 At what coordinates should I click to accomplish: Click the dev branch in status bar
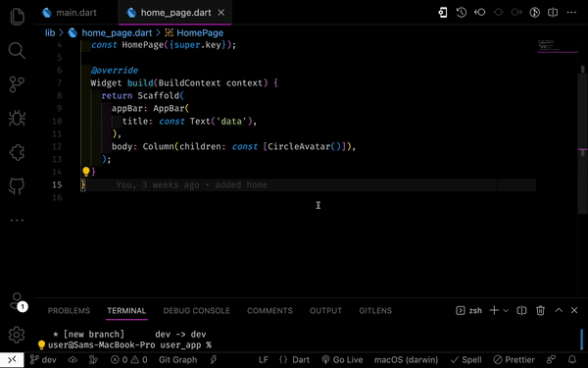click(x=43, y=360)
